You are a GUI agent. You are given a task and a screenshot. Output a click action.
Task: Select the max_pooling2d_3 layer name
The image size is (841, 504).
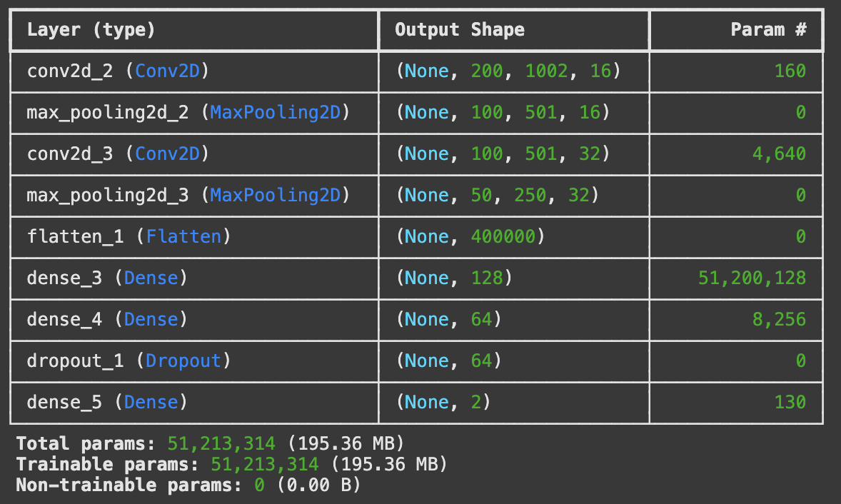coord(188,195)
